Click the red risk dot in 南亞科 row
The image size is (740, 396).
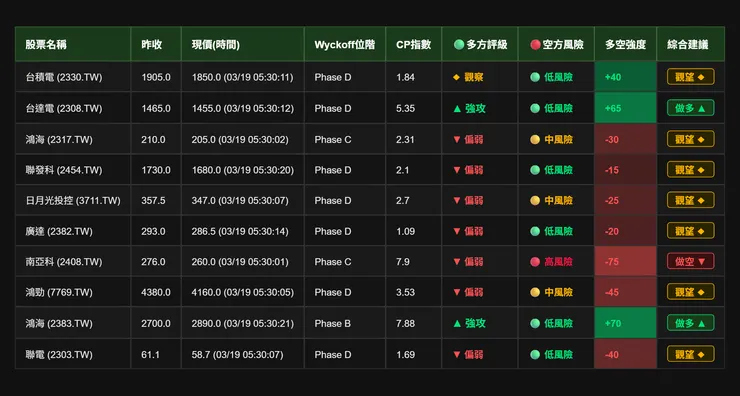tap(535, 261)
